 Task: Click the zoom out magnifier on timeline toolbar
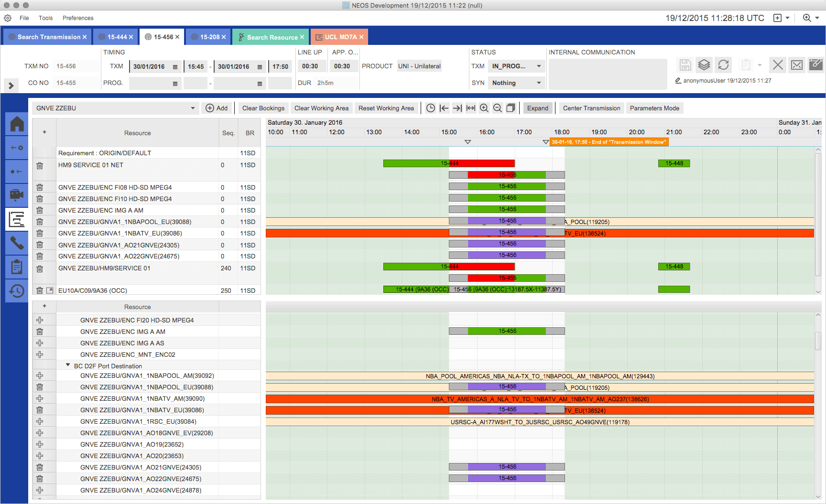tap(498, 108)
